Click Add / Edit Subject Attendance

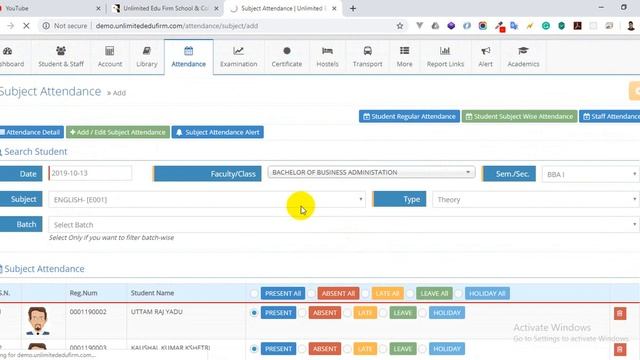tap(118, 132)
